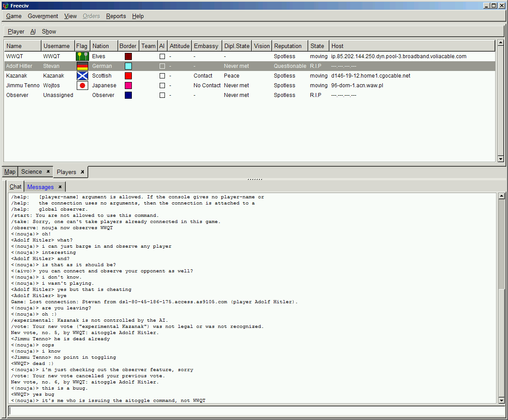Select the Jimmu Tenno player row

point(250,85)
